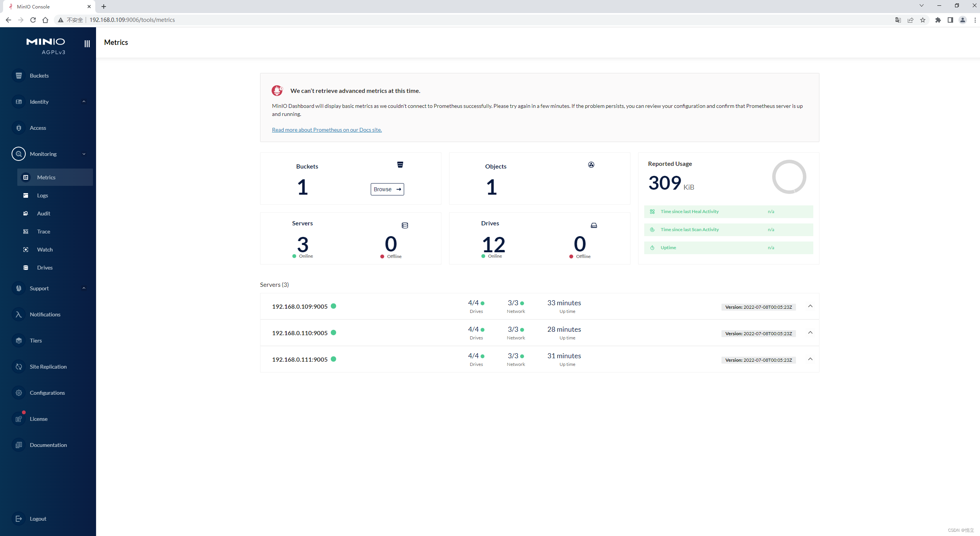Screen dimensions: 980x536
Task: Click the Buckets bucket icon in sidebar
Action: tap(18, 76)
